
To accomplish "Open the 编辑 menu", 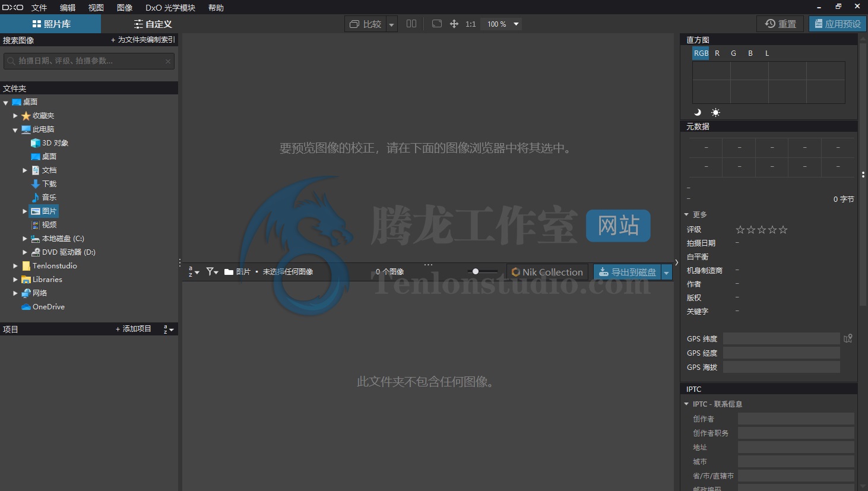I will [x=68, y=8].
